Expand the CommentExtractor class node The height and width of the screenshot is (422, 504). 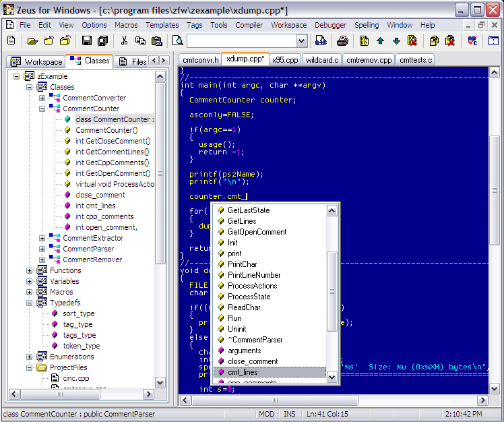42,238
